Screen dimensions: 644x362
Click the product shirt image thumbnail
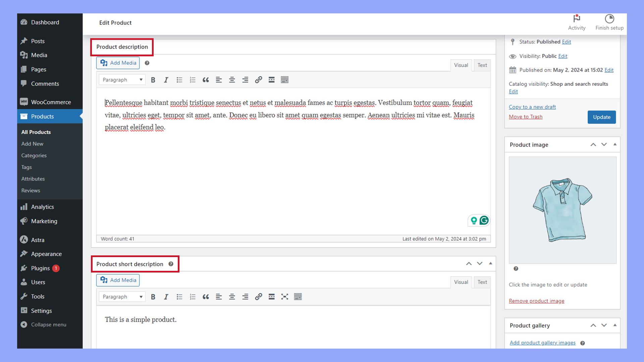pyautogui.click(x=562, y=209)
